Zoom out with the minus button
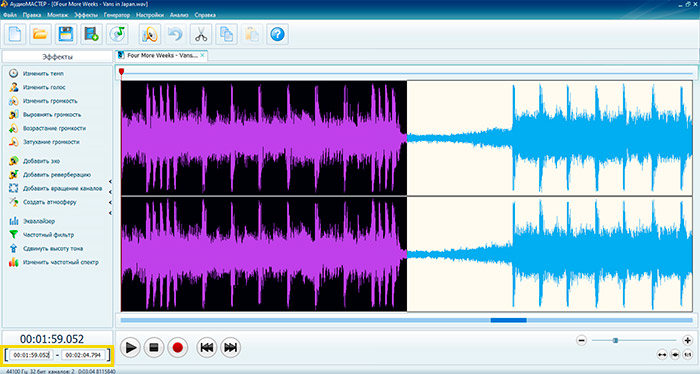 [581, 341]
